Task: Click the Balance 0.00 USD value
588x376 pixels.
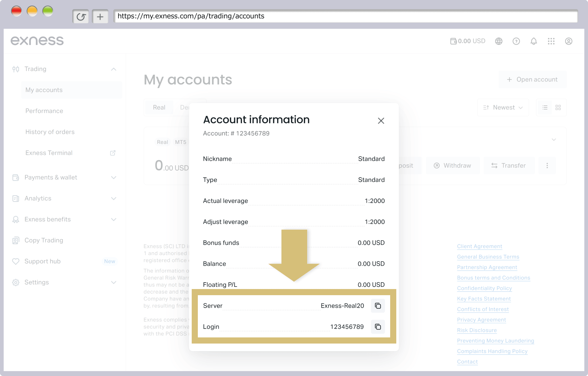Action: pos(371,264)
